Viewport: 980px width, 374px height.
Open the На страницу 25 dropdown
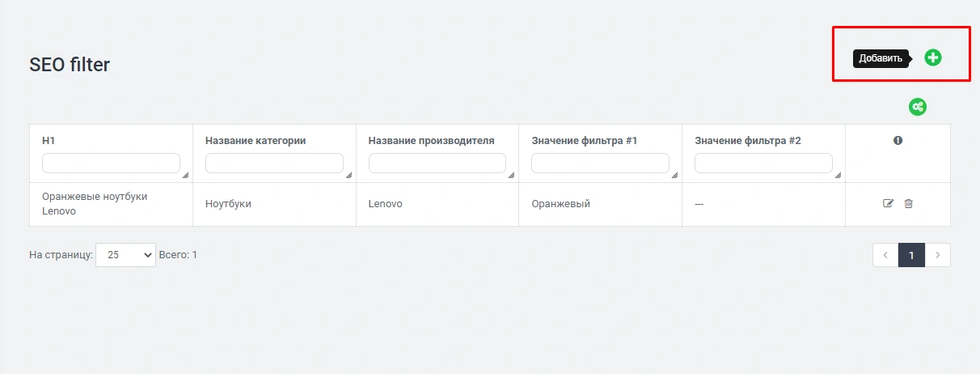[125, 255]
